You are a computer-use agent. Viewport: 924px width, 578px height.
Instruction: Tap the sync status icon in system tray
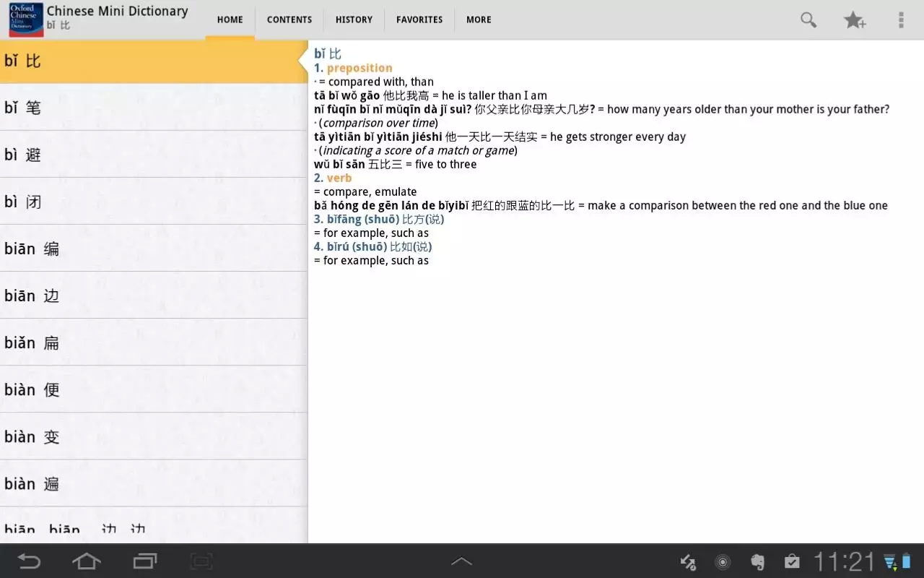pyautogui.click(x=688, y=562)
